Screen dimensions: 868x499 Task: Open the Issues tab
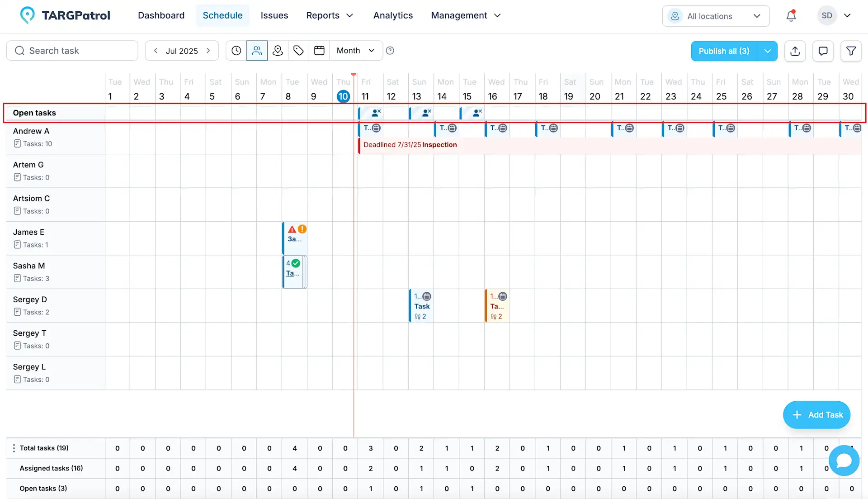tap(274, 15)
